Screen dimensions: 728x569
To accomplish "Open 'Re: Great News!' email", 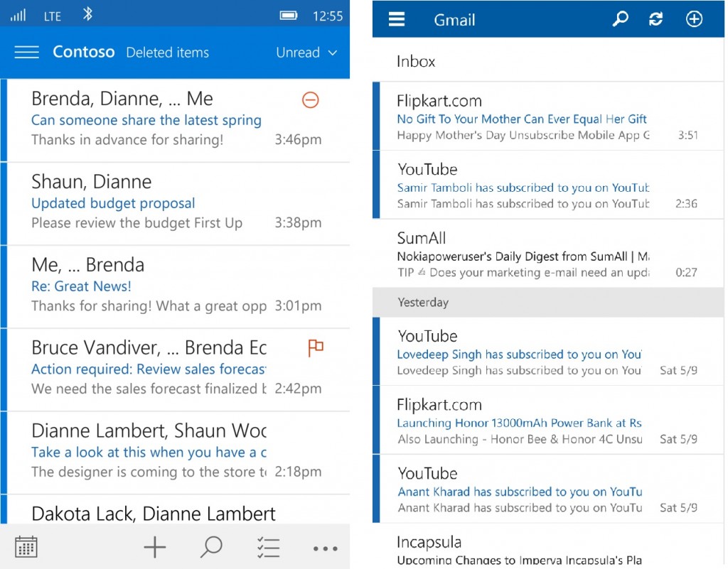I will tap(176, 286).
